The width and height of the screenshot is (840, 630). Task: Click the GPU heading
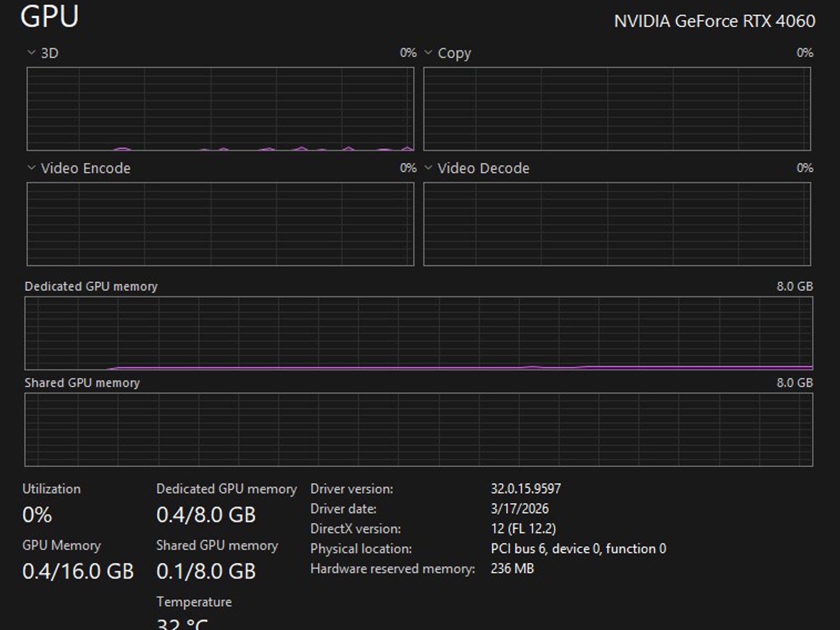(49, 16)
